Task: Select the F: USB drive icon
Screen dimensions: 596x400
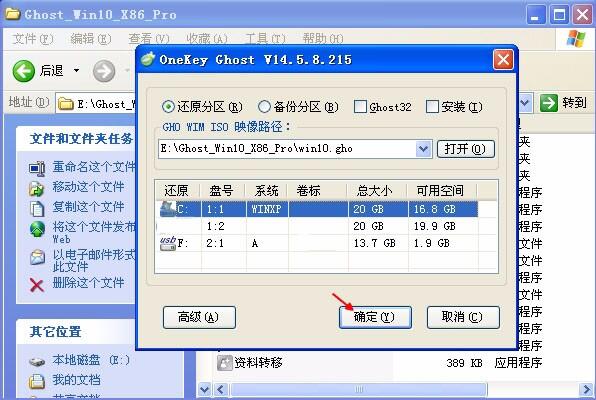Action: pyautogui.click(x=168, y=243)
